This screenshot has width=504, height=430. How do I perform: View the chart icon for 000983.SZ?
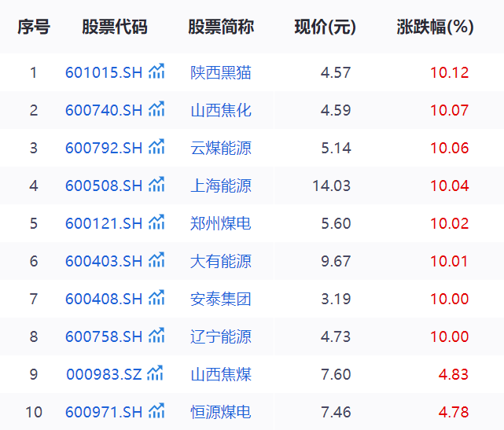click(156, 374)
